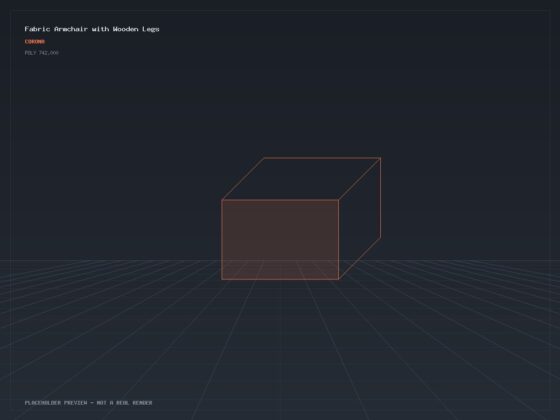Viewport: 560px width, 420px height.
Task: Click the cube's top-right back corner
Action: (380, 158)
